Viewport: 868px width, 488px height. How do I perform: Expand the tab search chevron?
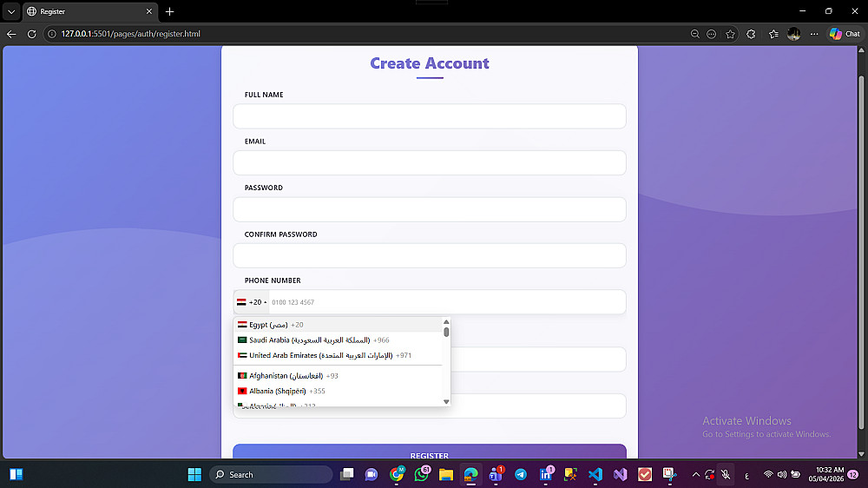coord(11,11)
